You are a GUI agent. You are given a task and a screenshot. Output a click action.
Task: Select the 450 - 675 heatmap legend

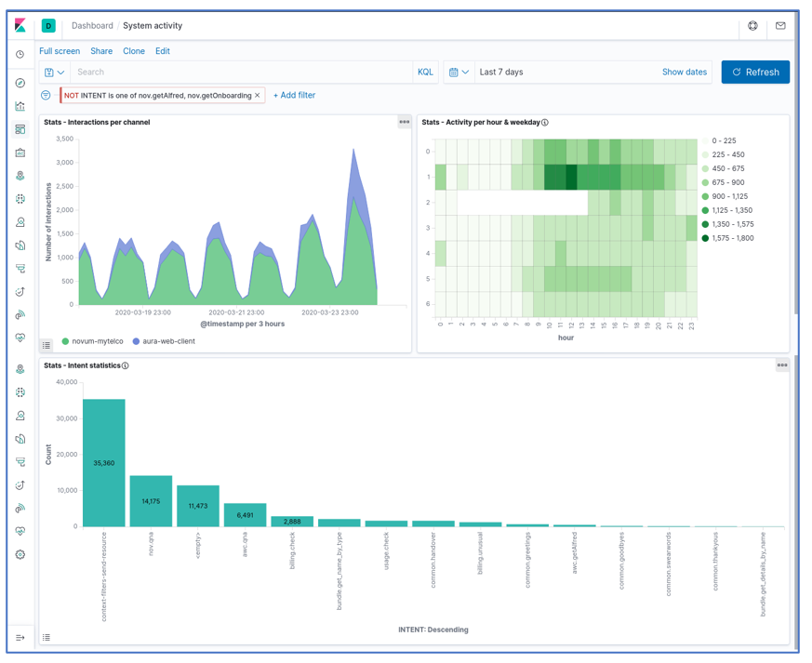[724, 168]
